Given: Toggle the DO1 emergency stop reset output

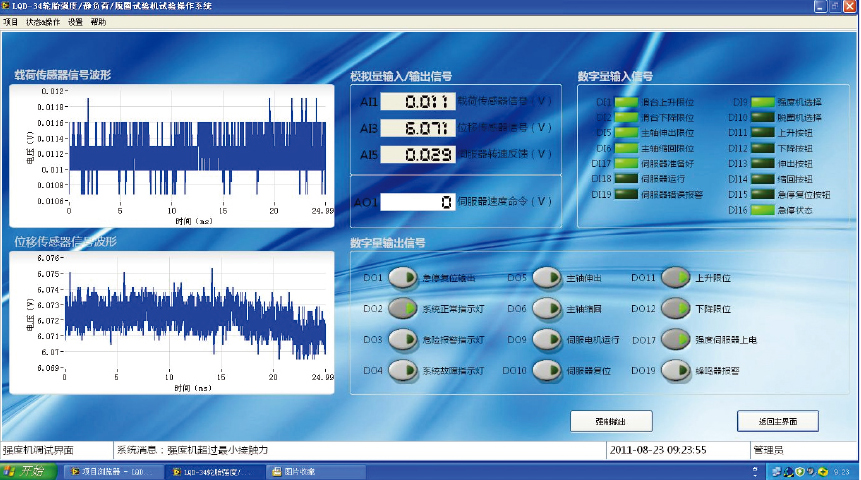Looking at the screenshot, I should click(402, 277).
